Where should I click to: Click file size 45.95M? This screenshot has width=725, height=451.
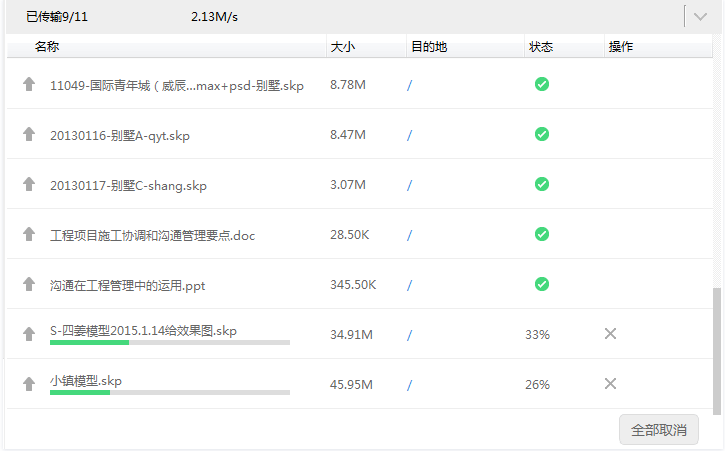pos(351,384)
